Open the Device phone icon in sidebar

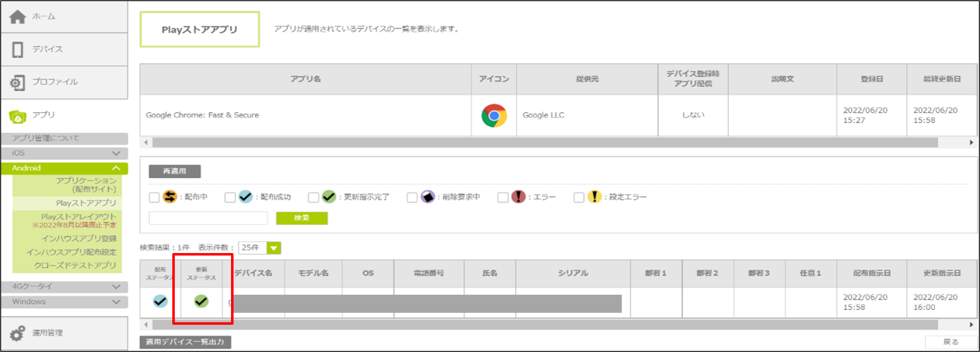[x=18, y=50]
